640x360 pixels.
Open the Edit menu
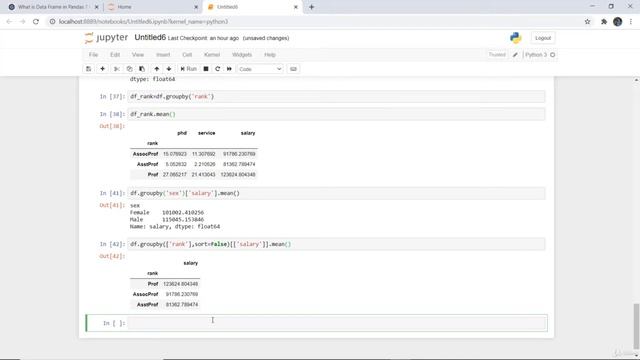pos(115,55)
